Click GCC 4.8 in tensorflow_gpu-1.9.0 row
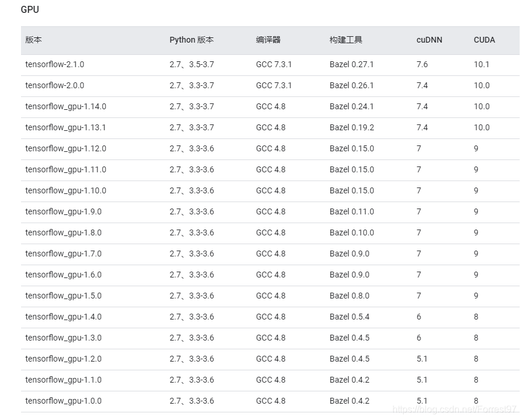 (271, 211)
